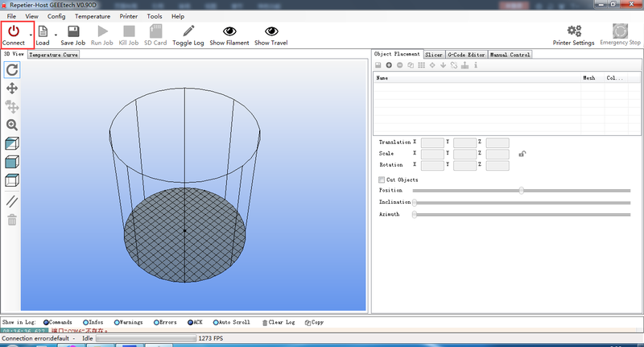
Task: Toggle the scale lock icon
Action: pyautogui.click(x=522, y=154)
